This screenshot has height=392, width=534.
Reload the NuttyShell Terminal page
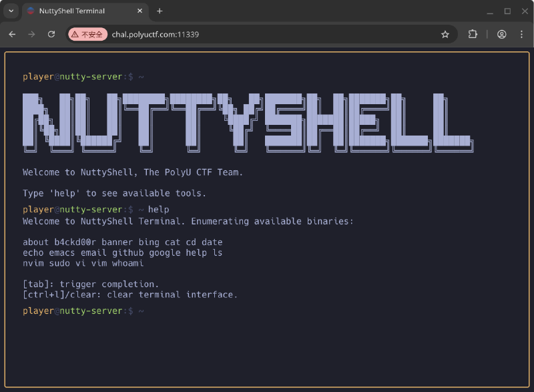(x=51, y=34)
